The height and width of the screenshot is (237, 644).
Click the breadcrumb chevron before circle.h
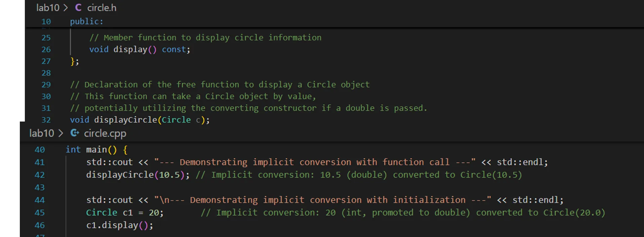click(66, 8)
